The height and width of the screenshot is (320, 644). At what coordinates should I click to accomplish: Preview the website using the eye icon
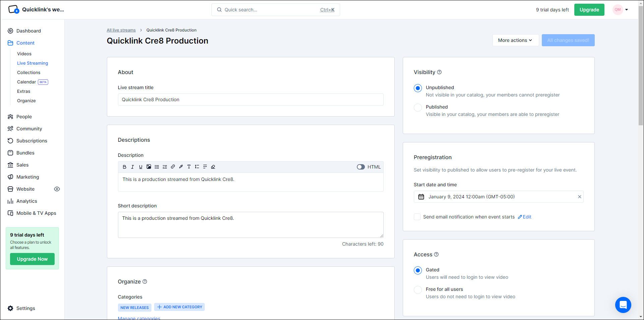tap(57, 189)
